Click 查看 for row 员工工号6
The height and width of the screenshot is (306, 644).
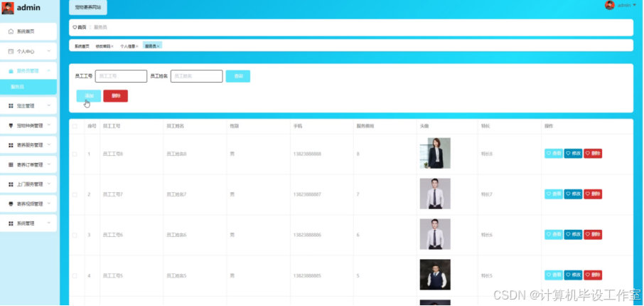[554, 234]
